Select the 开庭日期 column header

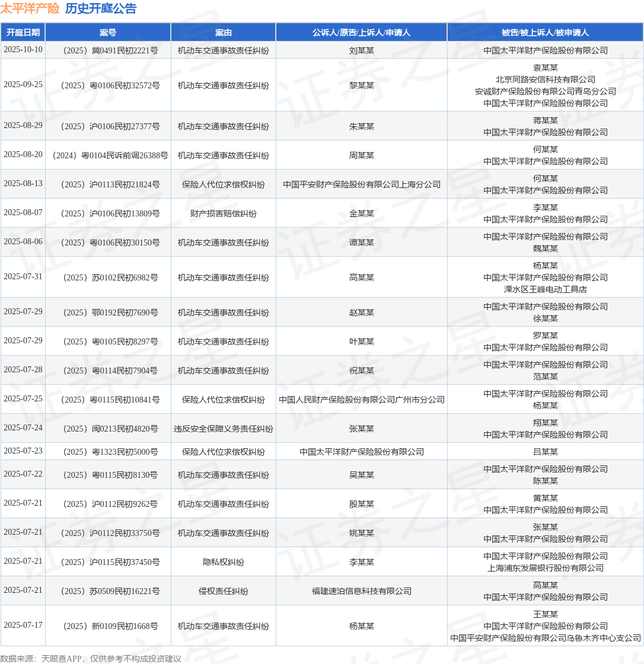(23, 33)
